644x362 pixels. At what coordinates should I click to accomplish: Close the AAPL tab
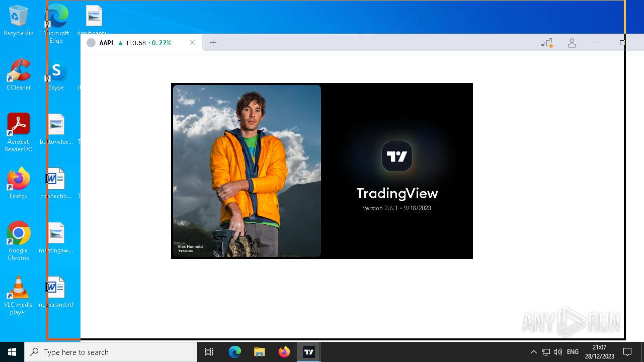click(192, 43)
